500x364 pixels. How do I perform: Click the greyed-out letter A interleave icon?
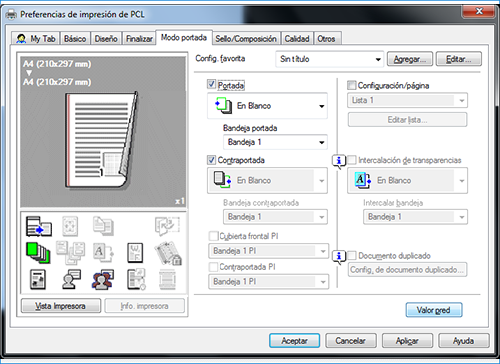click(x=103, y=253)
